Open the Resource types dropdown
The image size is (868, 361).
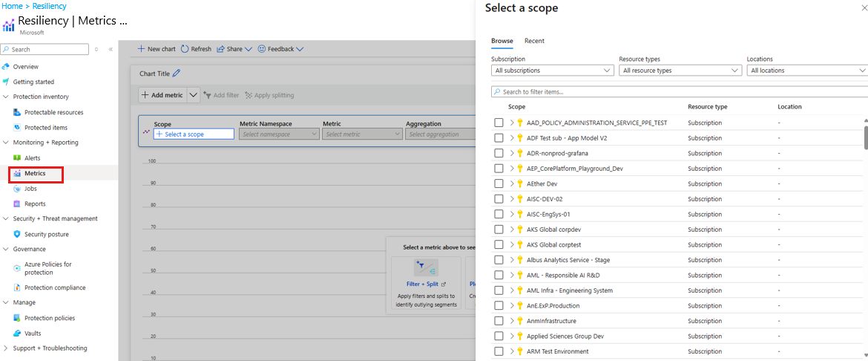point(680,71)
